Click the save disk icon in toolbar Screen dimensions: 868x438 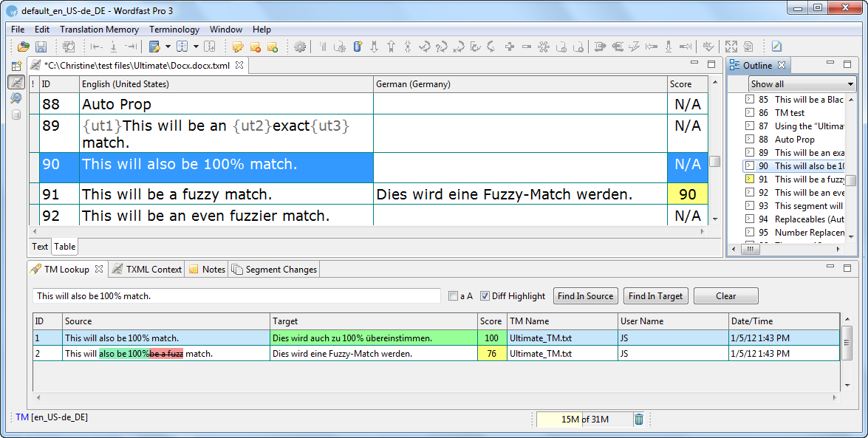tap(41, 47)
